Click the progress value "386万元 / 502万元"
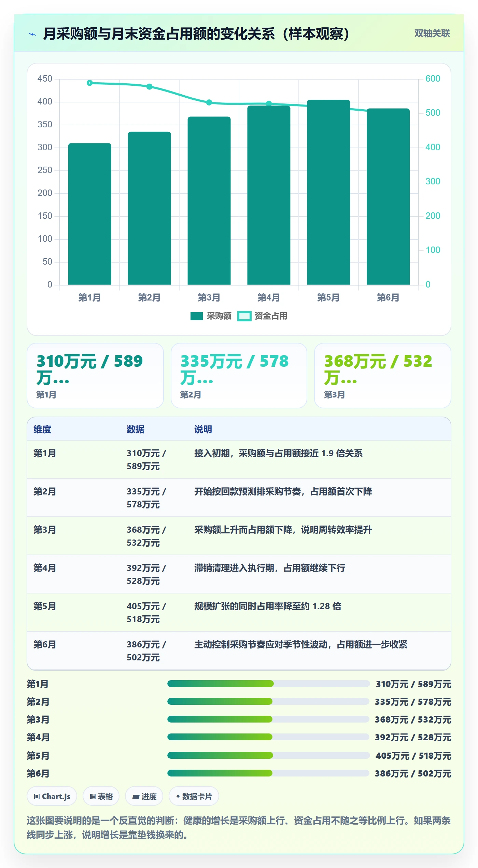The width and height of the screenshot is (478, 868). (413, 773)
